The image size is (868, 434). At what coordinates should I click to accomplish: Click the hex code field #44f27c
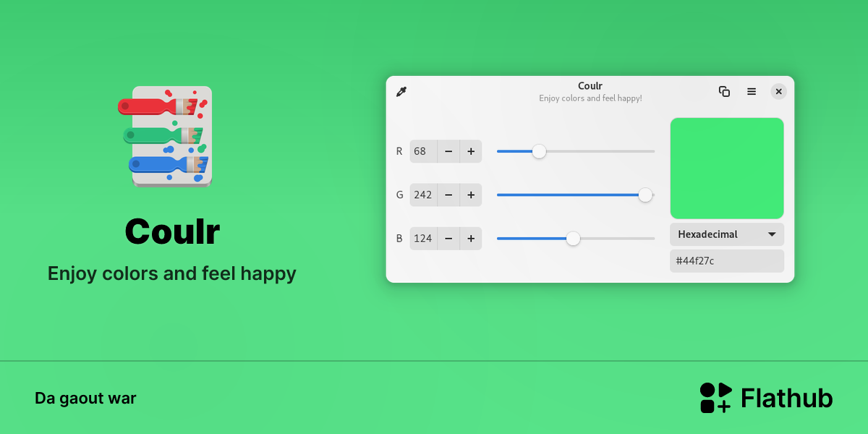[727, 260]
